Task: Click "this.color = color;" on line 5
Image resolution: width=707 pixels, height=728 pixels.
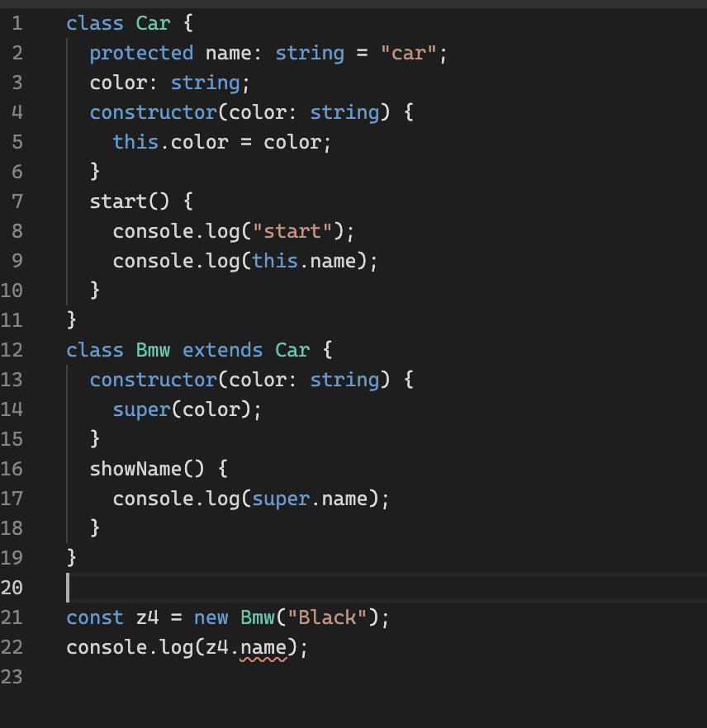Action: pyautogui.click(x=222, y=142)
